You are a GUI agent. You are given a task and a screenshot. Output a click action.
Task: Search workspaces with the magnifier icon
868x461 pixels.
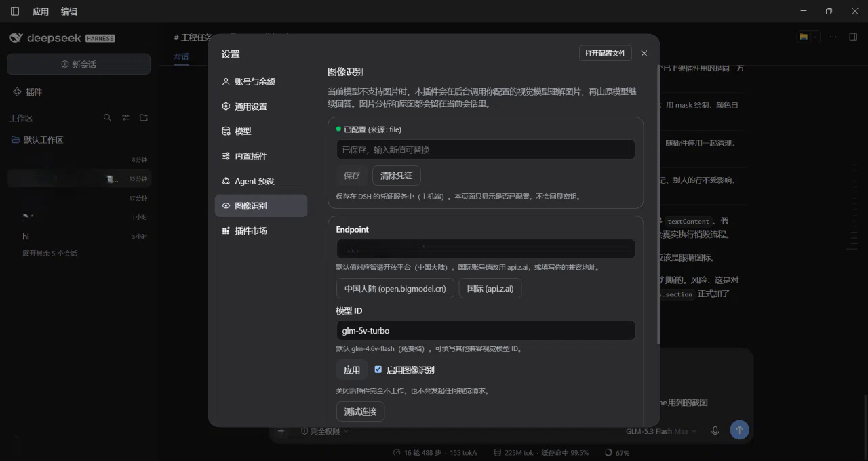click(107, 117)
